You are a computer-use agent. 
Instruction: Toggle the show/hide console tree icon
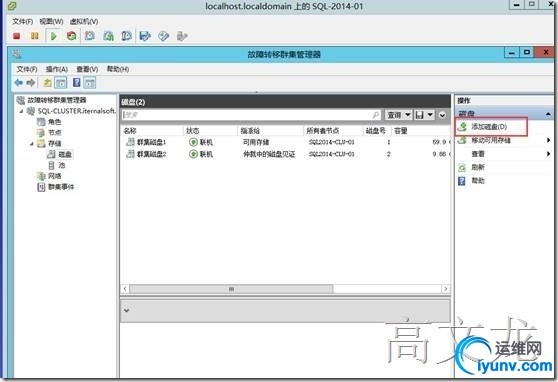61,83
